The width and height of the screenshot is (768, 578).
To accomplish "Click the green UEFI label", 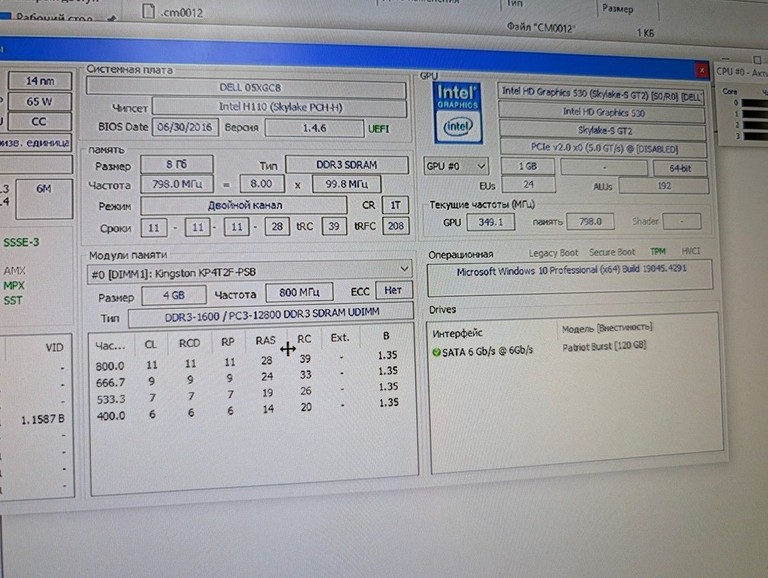I will pos(379,129).
